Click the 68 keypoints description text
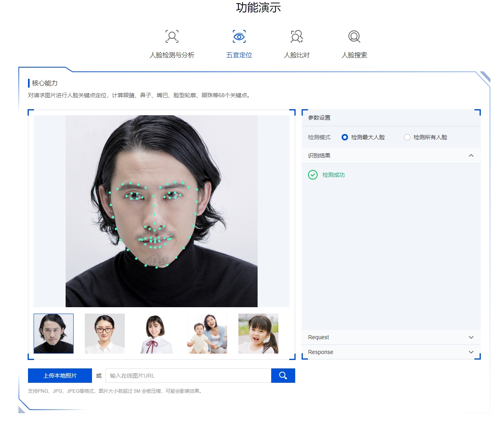The height and width of the screenshot is (422, 504). point(140,95)
